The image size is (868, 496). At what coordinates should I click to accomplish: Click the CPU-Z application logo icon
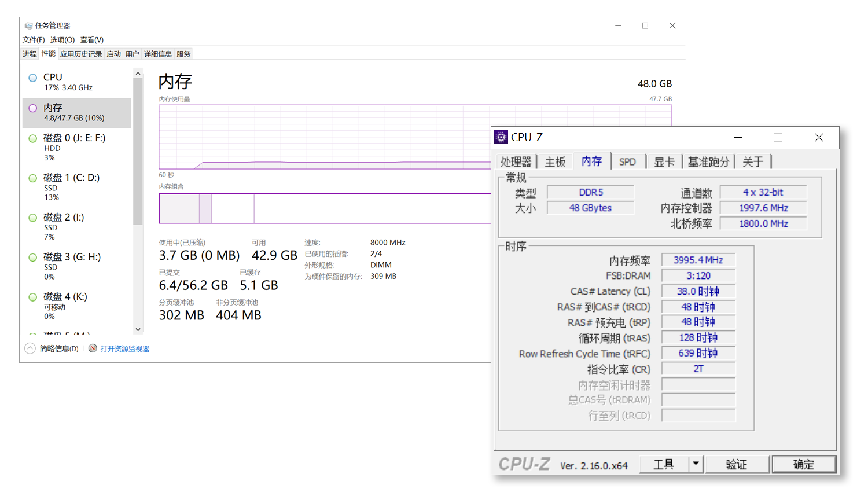tap(501, 137)
